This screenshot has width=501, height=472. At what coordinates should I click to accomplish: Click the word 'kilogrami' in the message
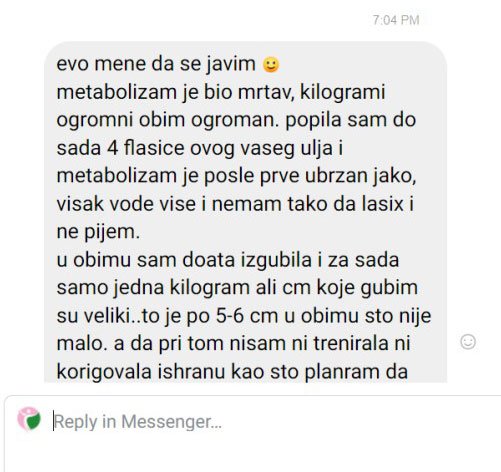pos(343,92)
